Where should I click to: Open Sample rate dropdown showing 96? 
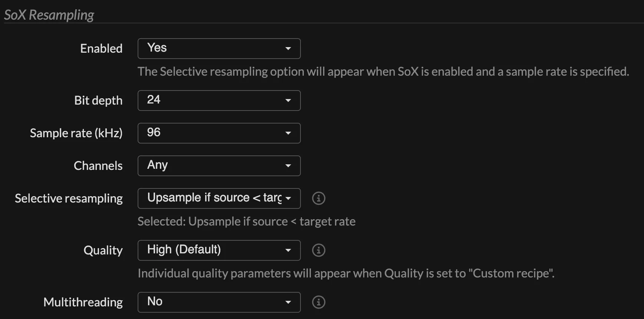pos(219,133)
